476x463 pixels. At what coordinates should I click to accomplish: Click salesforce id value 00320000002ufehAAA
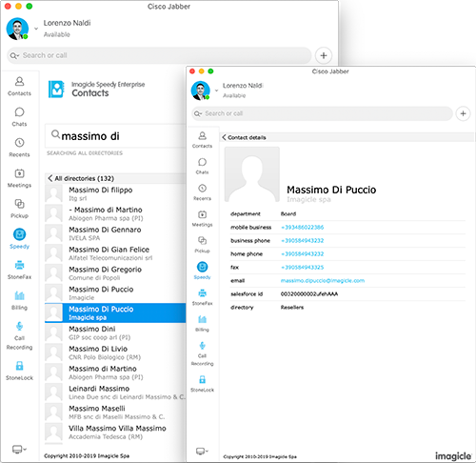click(x=309, y=294)
